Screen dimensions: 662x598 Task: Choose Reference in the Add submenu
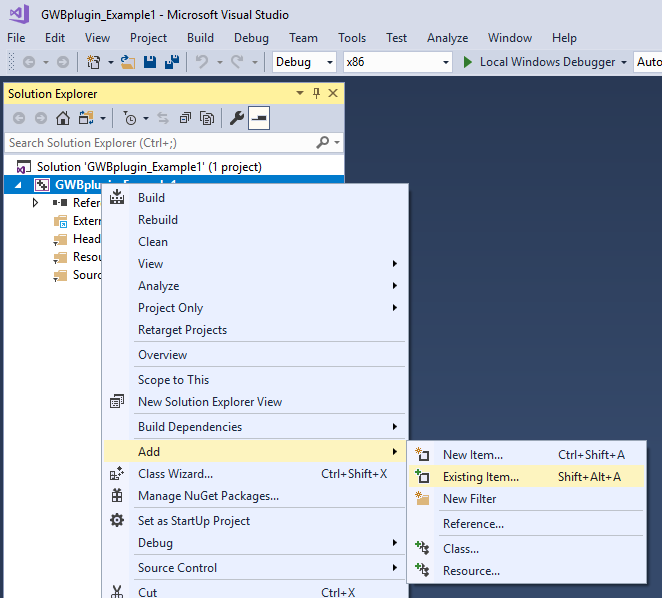(x=526, y=524)
